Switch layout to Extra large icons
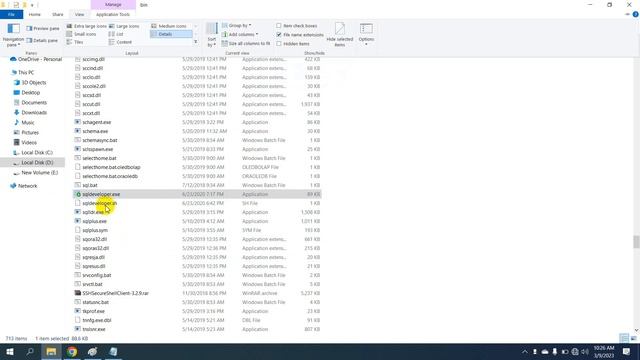Screen dimensions: 640x360 tap(87, 26)
